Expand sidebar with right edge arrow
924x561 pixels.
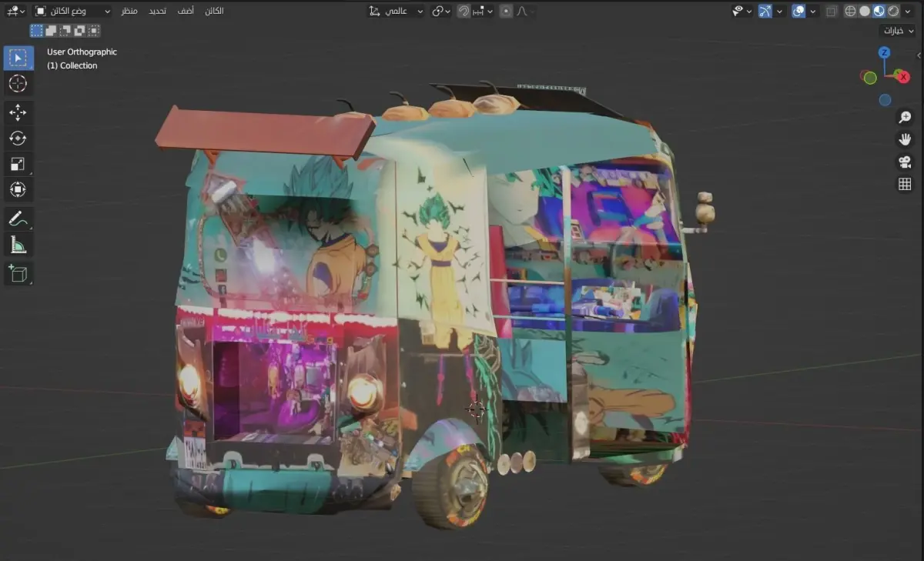919,55
